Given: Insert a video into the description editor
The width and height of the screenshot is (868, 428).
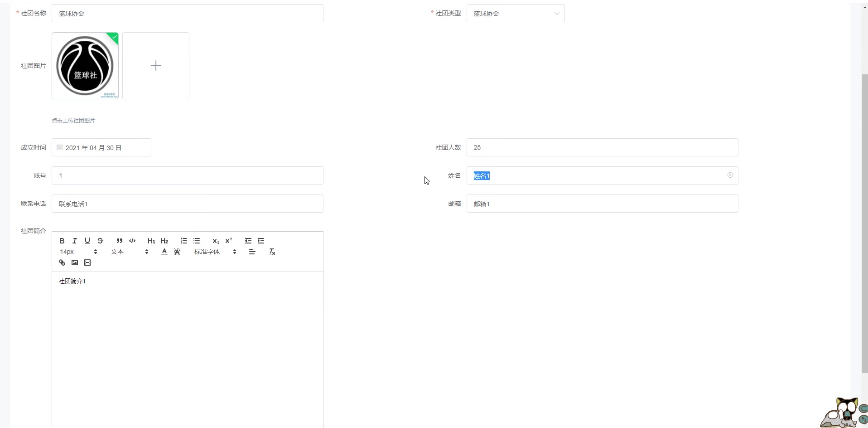Looking at the screenshot, I should 87,263.
